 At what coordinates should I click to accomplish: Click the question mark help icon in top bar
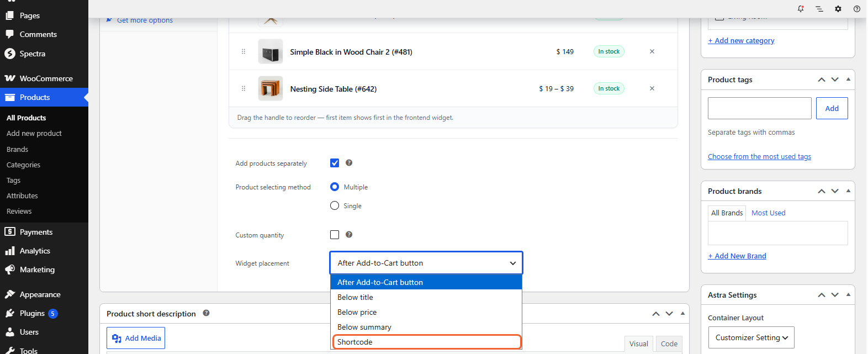pyautogui.click(x=857, y=9)
